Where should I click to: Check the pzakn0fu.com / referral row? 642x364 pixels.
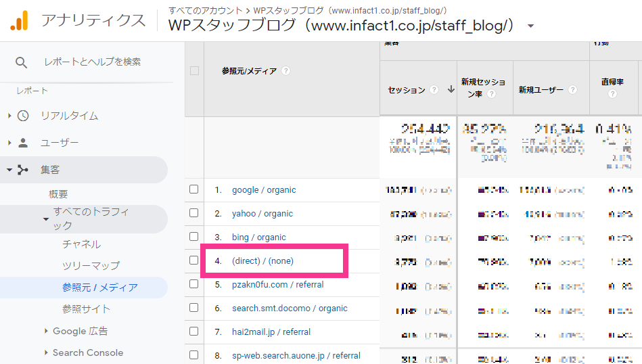click(193, 283)
